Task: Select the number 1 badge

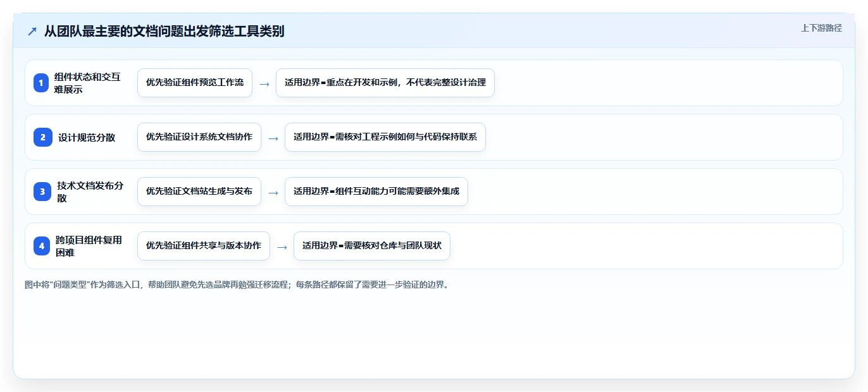Action: coord(41,83)
